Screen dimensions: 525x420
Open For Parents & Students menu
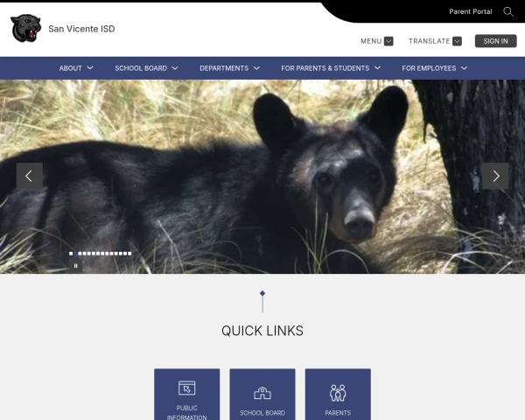click(331, 68)
